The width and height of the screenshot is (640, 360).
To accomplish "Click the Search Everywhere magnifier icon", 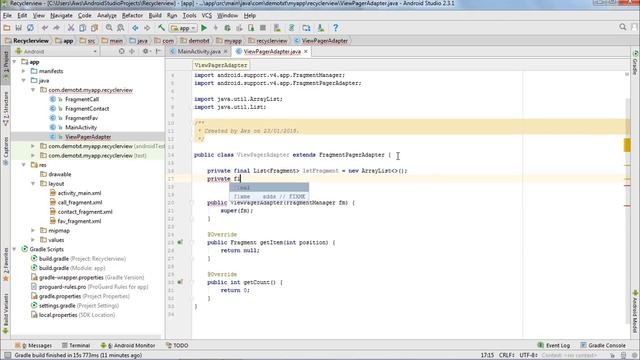I will (x=623, y=27).
